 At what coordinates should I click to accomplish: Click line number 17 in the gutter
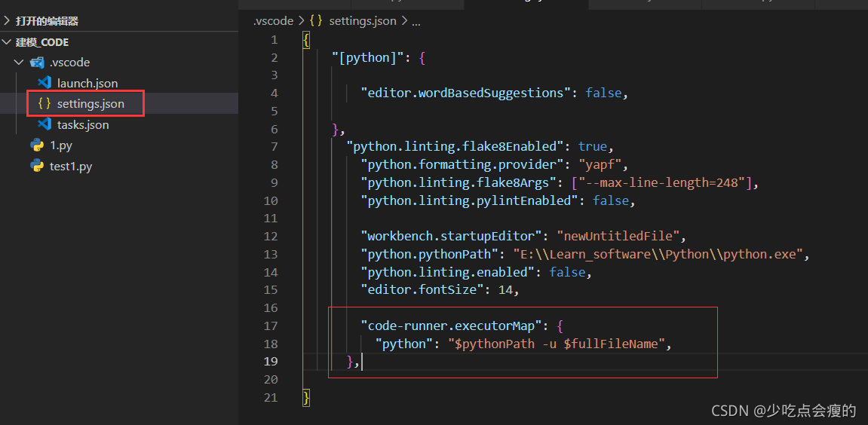[x=271, y=326]
